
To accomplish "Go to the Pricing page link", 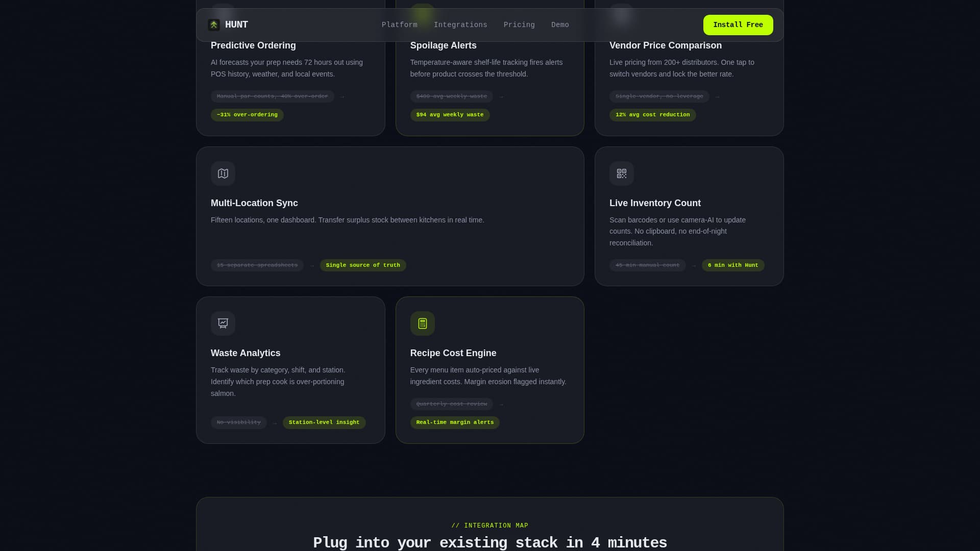I will [519, 24].
